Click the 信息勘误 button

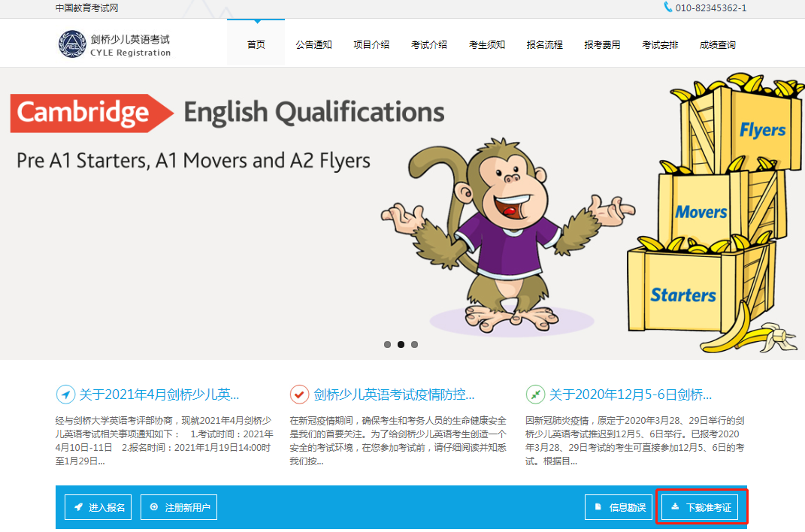coord(619,507)
